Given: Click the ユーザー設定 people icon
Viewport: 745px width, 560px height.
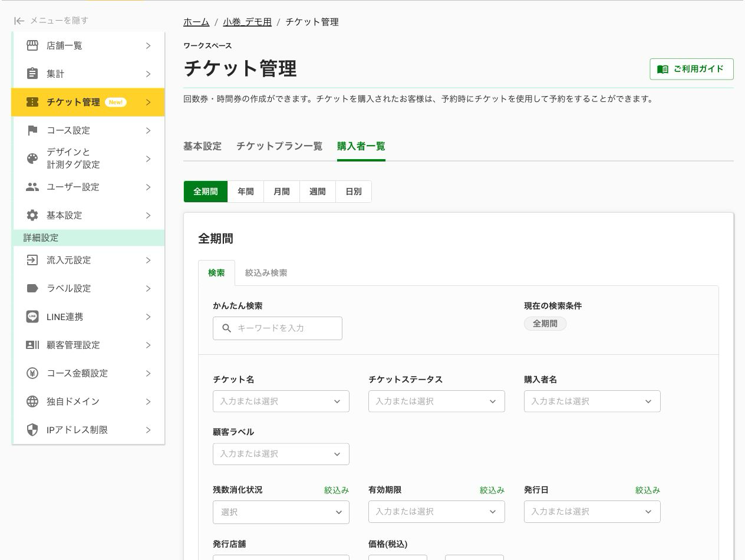Looking at the screenshot, I should pyautogui.click(x=32, y=187).
